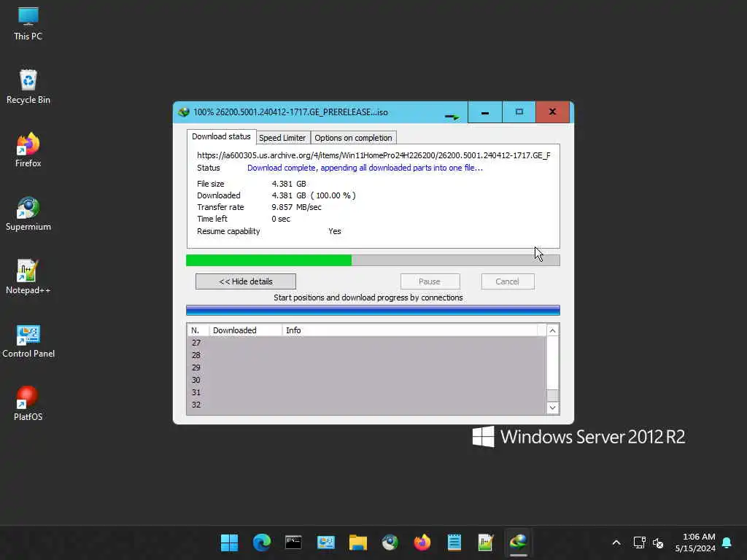747x560 pixels.
Task: Click the N. column header
Action: click(x=198, y=330)
